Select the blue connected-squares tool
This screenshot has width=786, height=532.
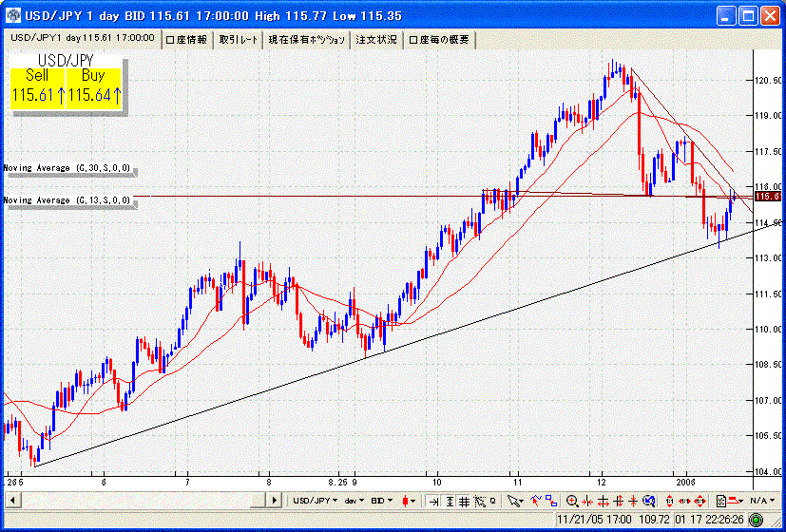pyautogui.click(x=551, y=501)
